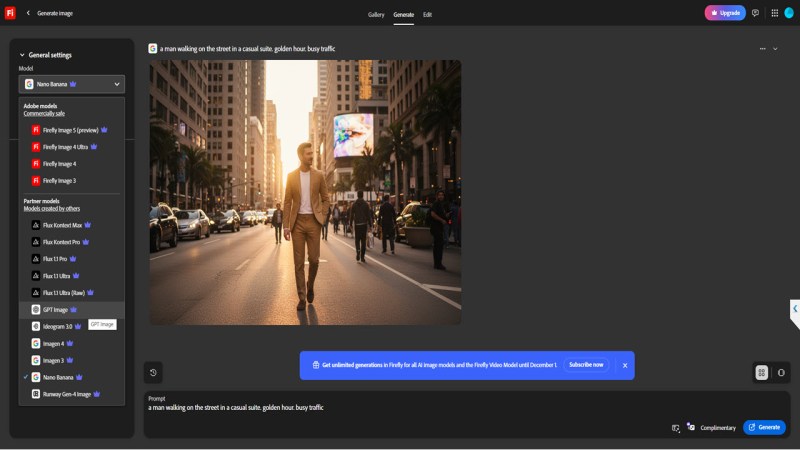The height and width of the screenshot is (450, 800).
Task: Open the apps grid launcher icon
Action: [x=774, y=13]
